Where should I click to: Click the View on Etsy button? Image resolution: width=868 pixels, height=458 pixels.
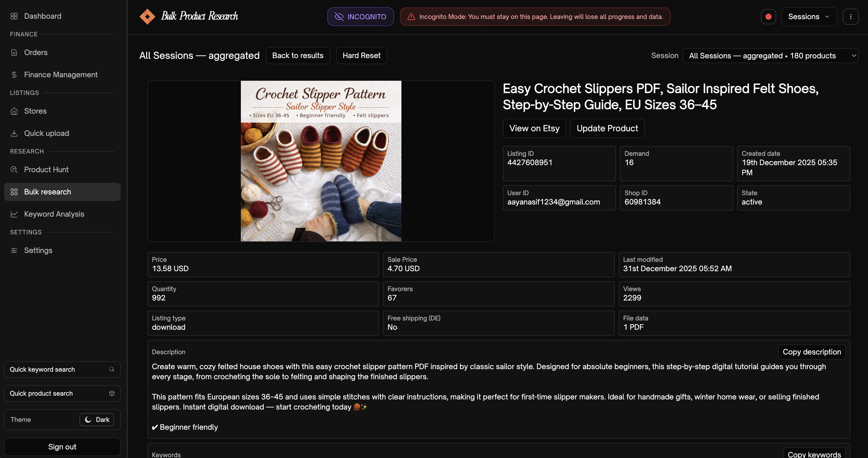[534, 129]
